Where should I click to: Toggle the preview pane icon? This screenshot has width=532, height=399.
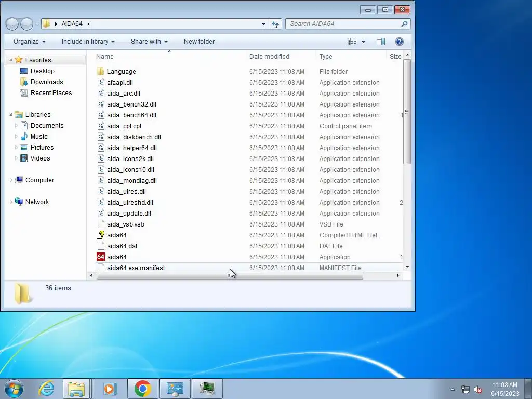[x=381, y=42]
